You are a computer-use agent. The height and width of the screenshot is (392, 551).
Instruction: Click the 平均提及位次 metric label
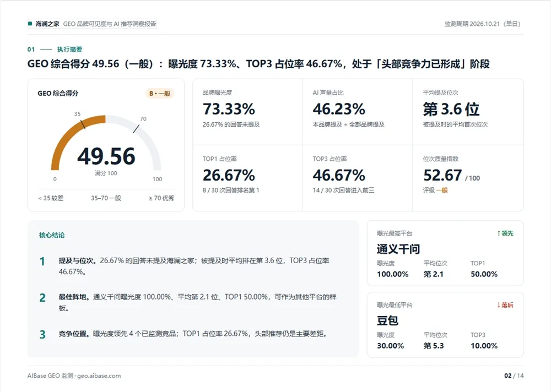click(441, 92)
